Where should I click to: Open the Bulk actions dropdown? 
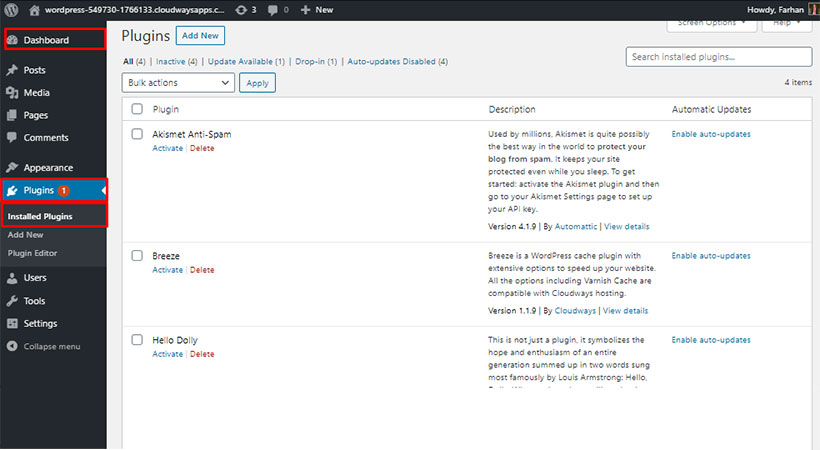pyautogui.click(x=178, y=83)
